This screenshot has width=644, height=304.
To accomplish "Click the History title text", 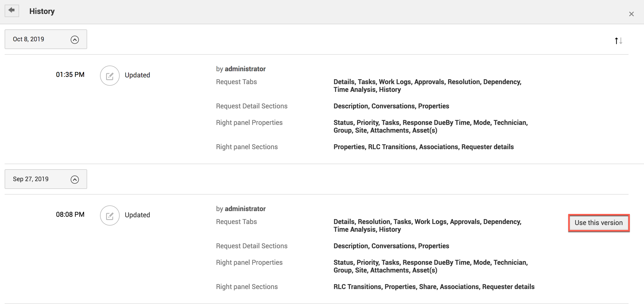I will [42, 11].
